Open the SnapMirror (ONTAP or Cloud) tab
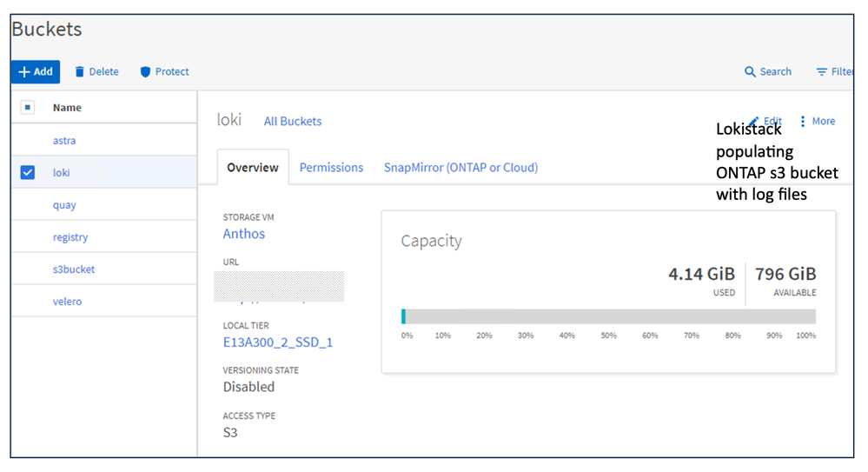 [461, 168]
